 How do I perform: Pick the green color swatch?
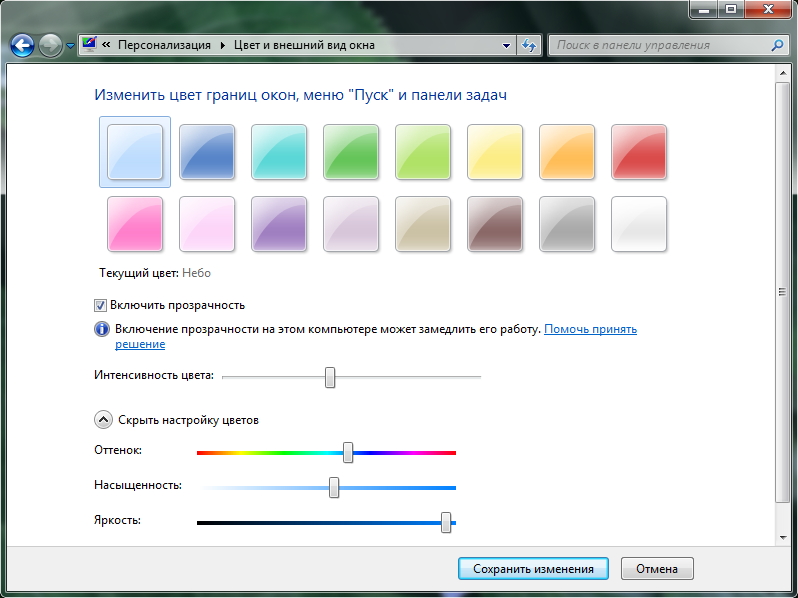pos(351,152)
